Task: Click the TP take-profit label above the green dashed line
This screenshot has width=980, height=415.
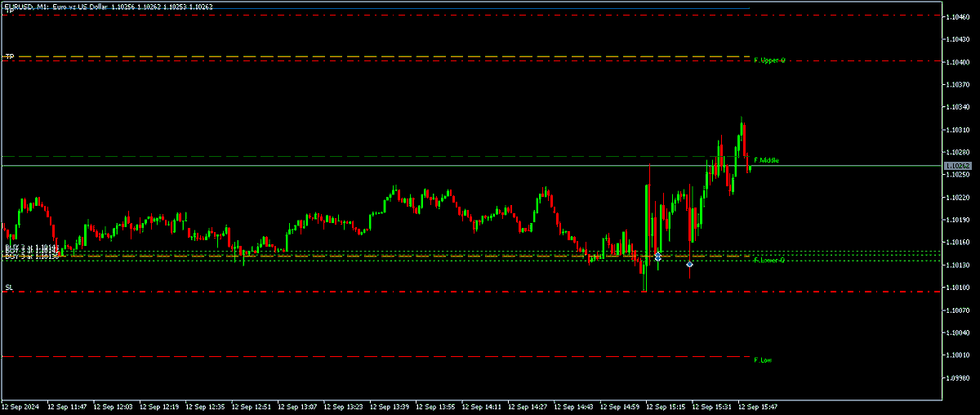Action: point(10,56)
